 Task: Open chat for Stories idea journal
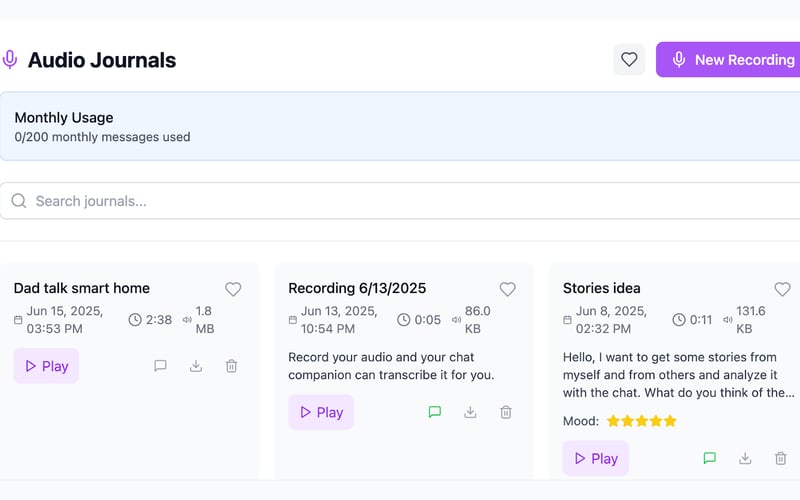[x=710, y=458]
